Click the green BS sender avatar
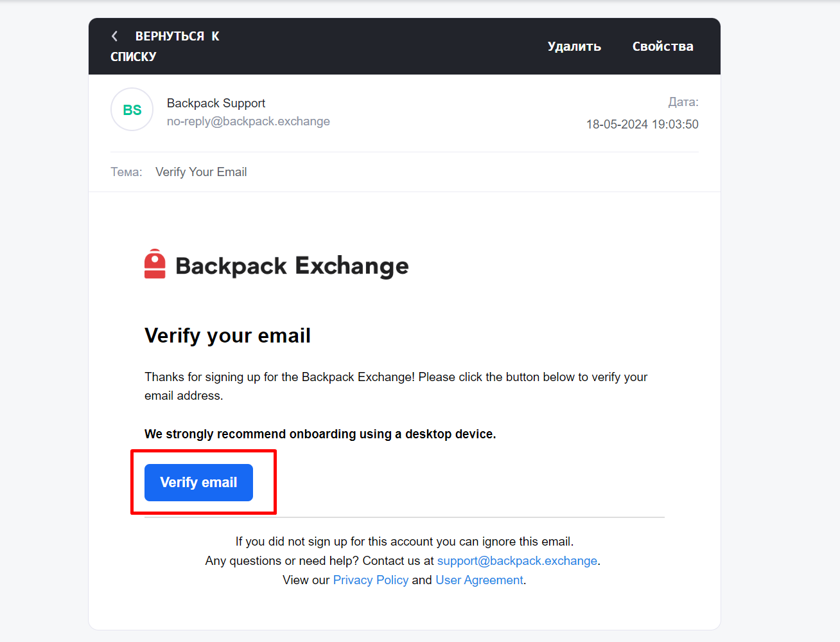Viewport: 840px width, 642px height. click(x=132, y=110)
